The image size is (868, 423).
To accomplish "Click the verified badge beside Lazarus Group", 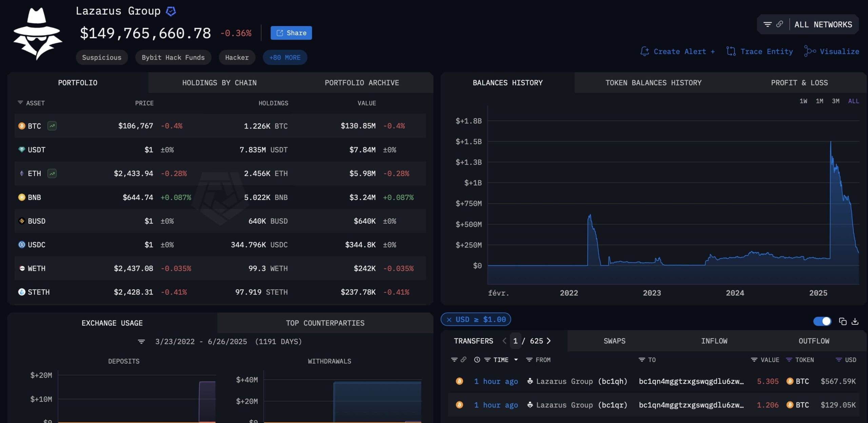I will pyautogui.click(x=171, y=11).
